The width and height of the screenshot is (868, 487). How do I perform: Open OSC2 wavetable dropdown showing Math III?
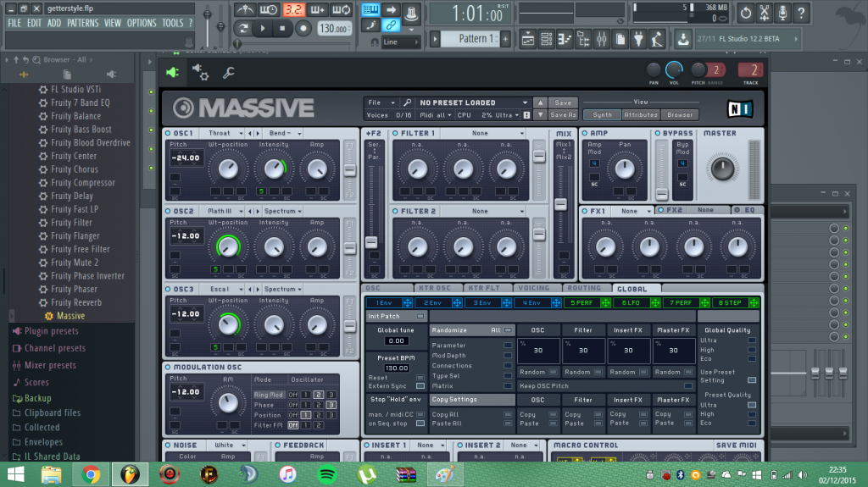(x=225, y=212)
